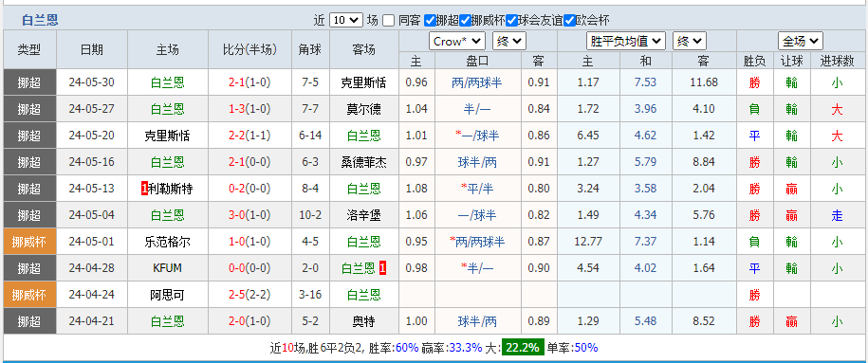Uncheck the 欧会杯 checkbox
This screenshot has width=868, height=363.
coord(569,21)
